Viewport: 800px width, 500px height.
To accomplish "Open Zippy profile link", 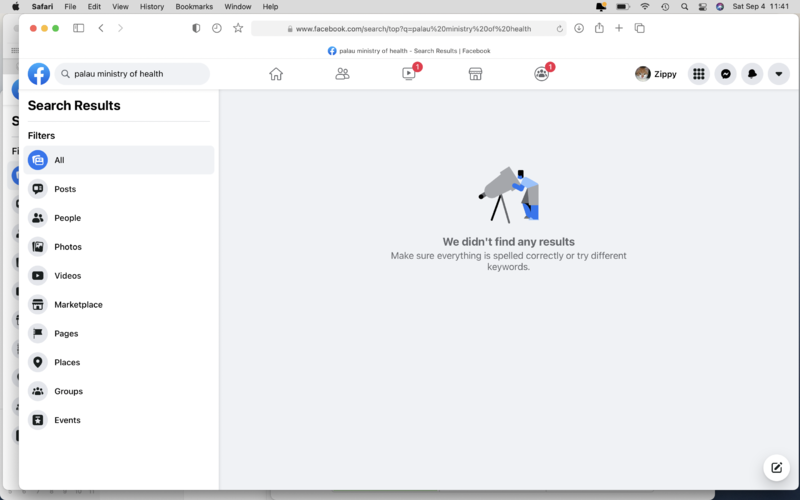I will pyautogui.click(x=656, y=74).
